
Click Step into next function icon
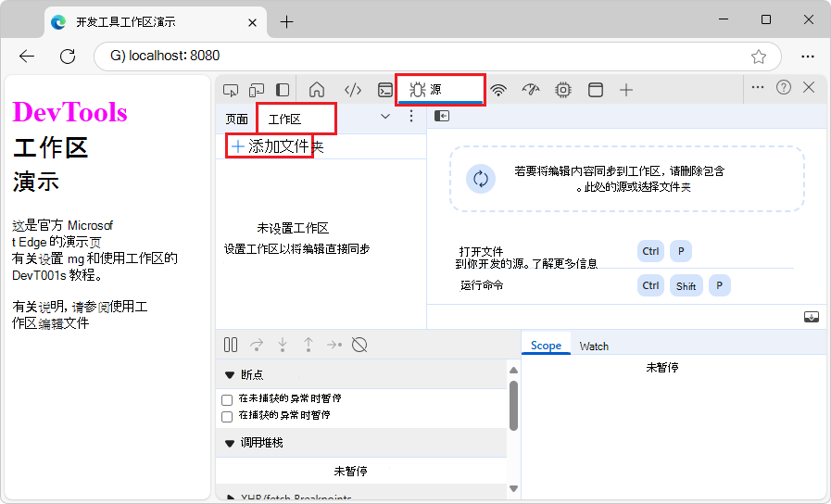(283, 345)
